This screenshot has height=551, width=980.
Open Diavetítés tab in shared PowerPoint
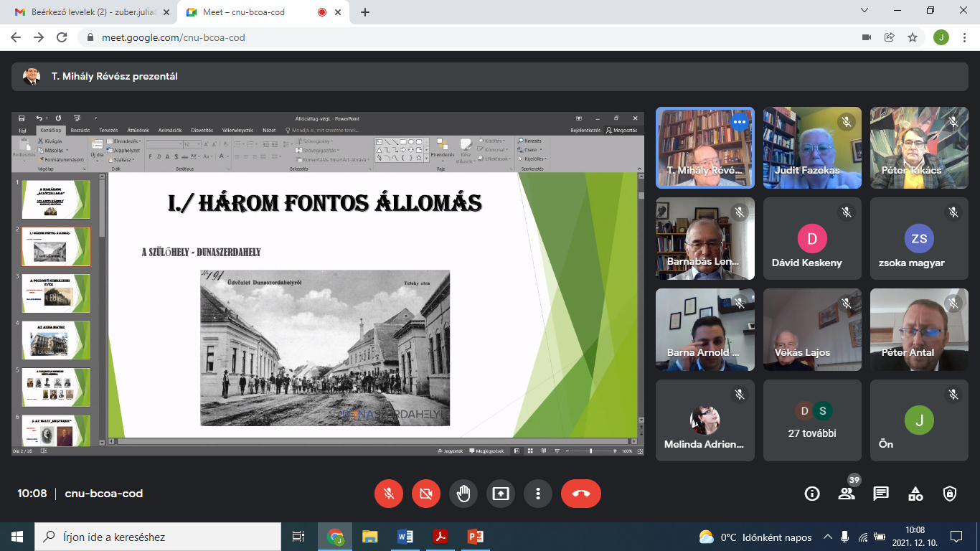202,130
